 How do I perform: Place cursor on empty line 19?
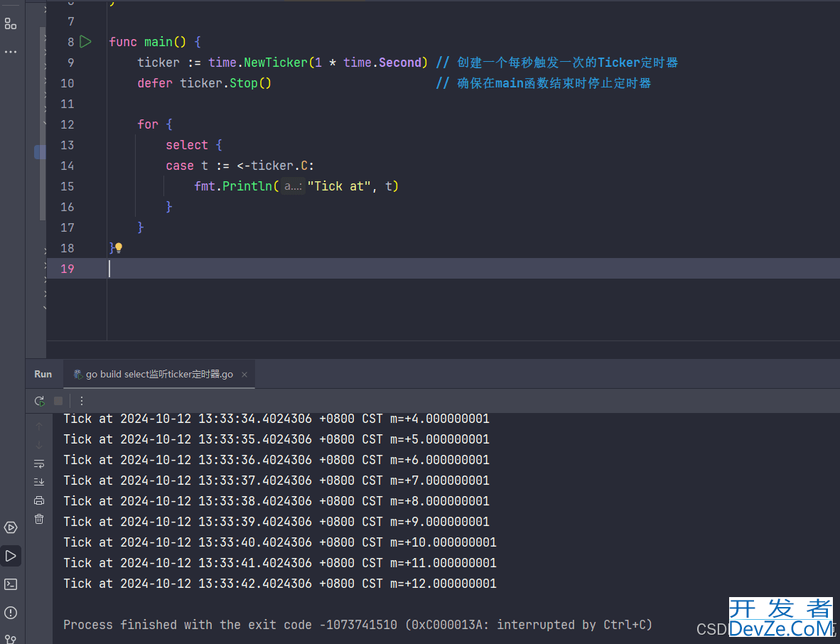(x=443, y=269)
